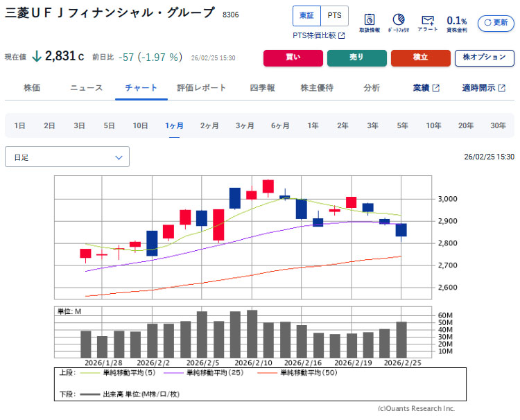The height and width of the screenshot is (420, 520).
Task: Switch market to 東証
Action: pyautogui.click(x=306, y=15)
